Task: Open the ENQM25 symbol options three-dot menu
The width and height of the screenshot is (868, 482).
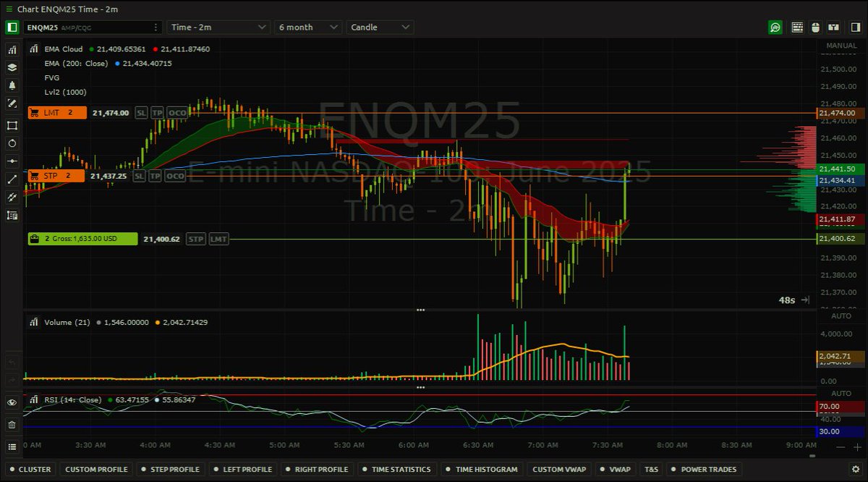Action: click(x=156, y=28)
